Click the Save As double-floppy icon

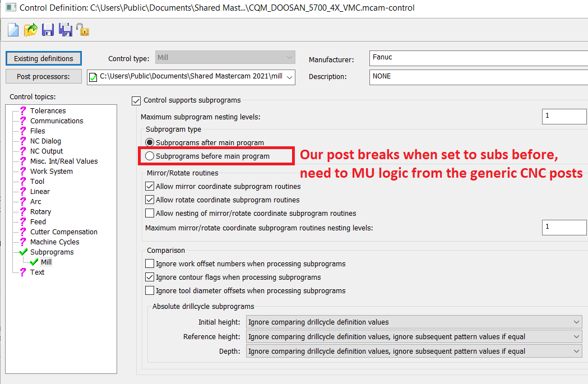point(66,30)
